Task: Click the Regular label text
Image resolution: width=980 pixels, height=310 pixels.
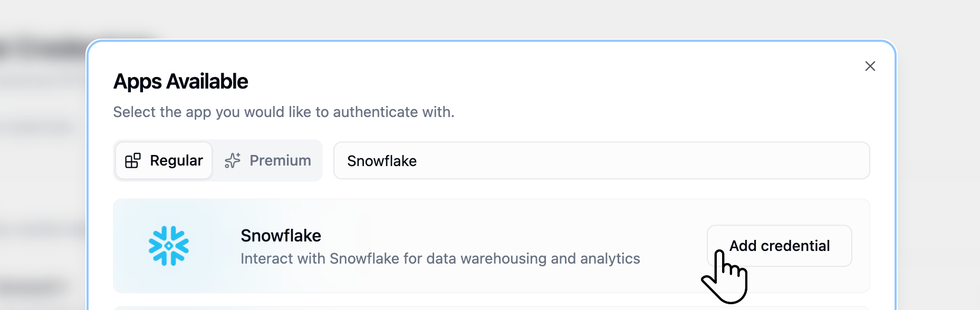Action: (176, 160)
